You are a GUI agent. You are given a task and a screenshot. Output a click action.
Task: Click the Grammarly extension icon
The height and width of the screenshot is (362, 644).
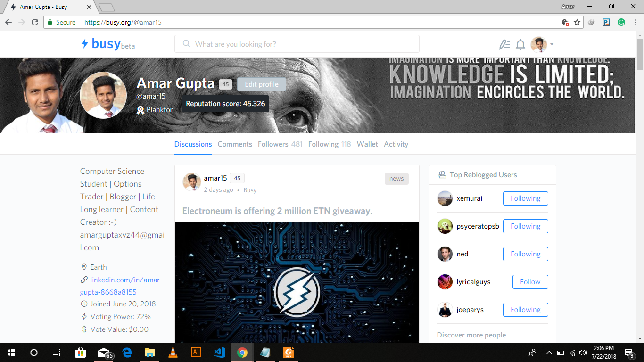[621, 22]
